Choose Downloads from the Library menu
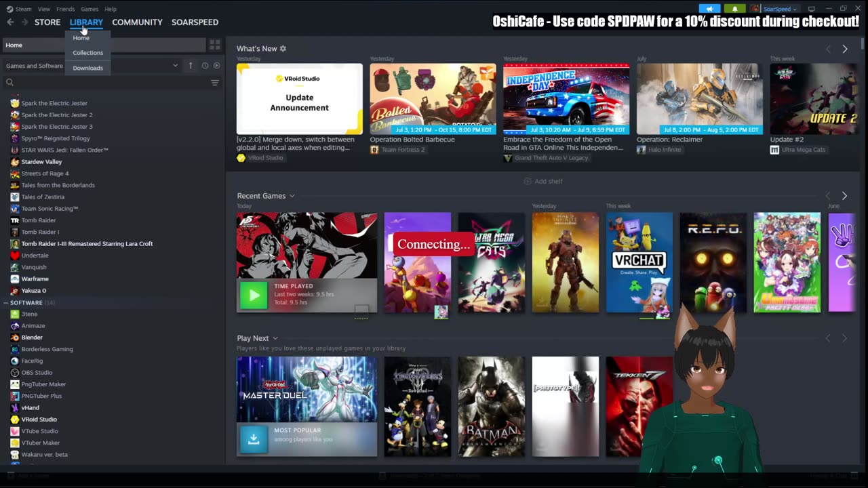 click(88, 68)
